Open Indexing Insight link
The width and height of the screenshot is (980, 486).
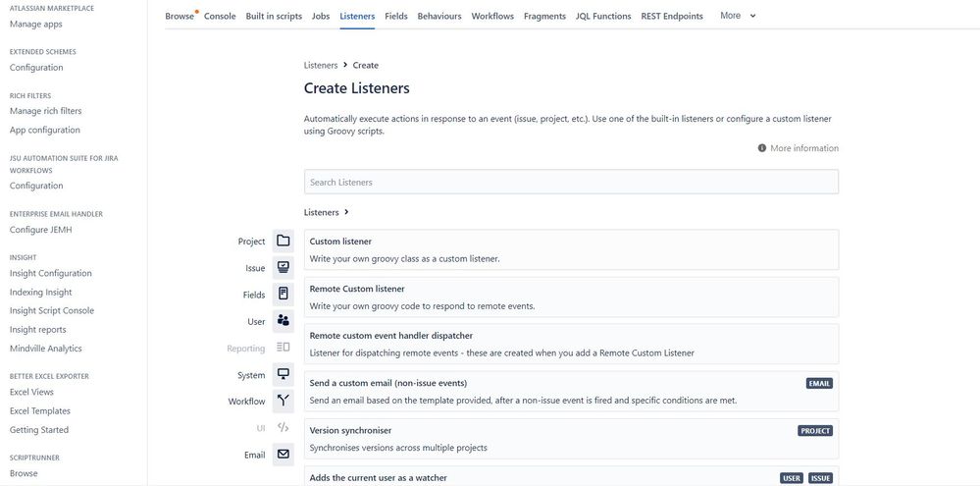click(40, 293)
